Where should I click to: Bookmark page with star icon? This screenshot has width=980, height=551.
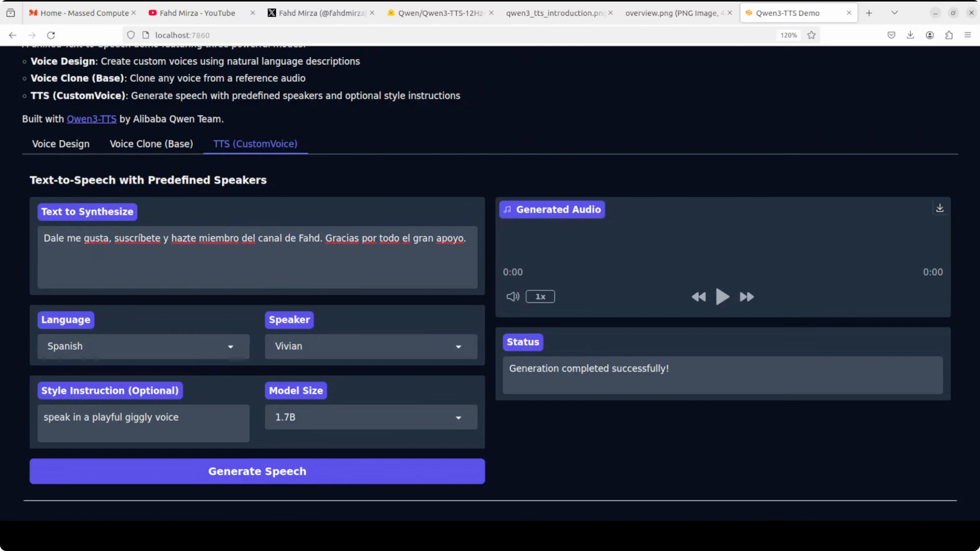click(x=811, y=35)
